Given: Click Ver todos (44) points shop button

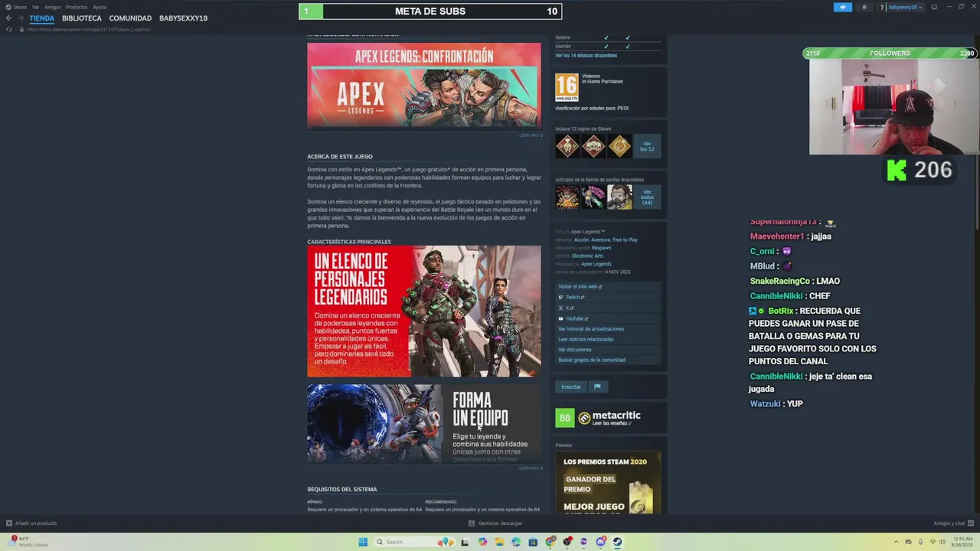Looking at the screenshot, I should click(x=647, y=197).
